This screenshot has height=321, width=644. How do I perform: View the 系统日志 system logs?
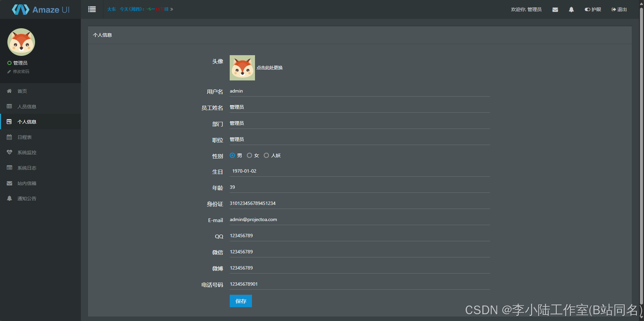(27, 168)
